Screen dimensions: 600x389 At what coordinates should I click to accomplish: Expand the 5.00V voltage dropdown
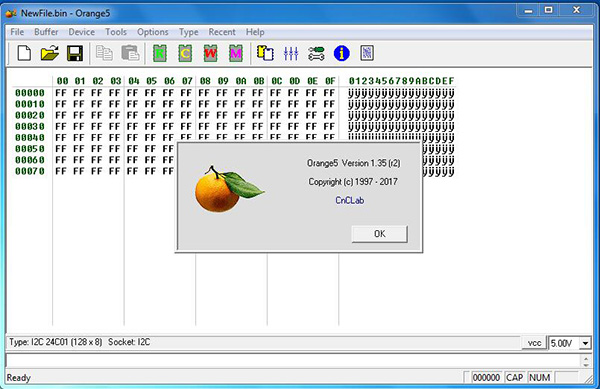585,343
